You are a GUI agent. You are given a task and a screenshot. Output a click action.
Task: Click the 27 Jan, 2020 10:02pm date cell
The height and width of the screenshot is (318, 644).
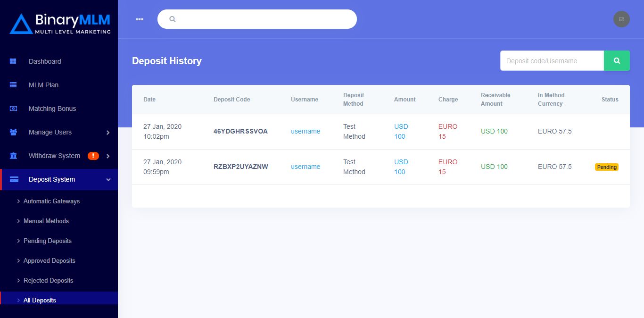162,132
